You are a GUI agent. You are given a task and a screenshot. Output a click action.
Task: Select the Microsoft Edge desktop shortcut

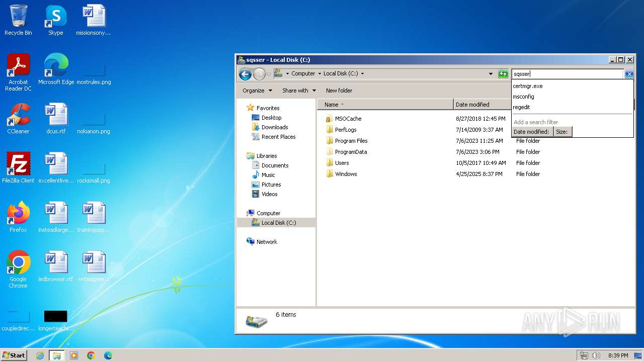[56, 69]
